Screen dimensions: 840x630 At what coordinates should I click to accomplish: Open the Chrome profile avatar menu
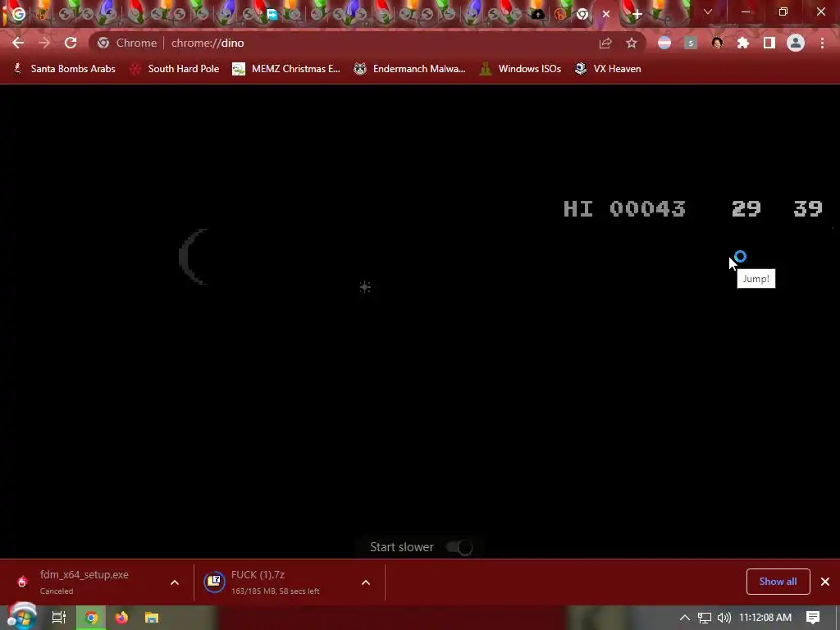(796, 43)
